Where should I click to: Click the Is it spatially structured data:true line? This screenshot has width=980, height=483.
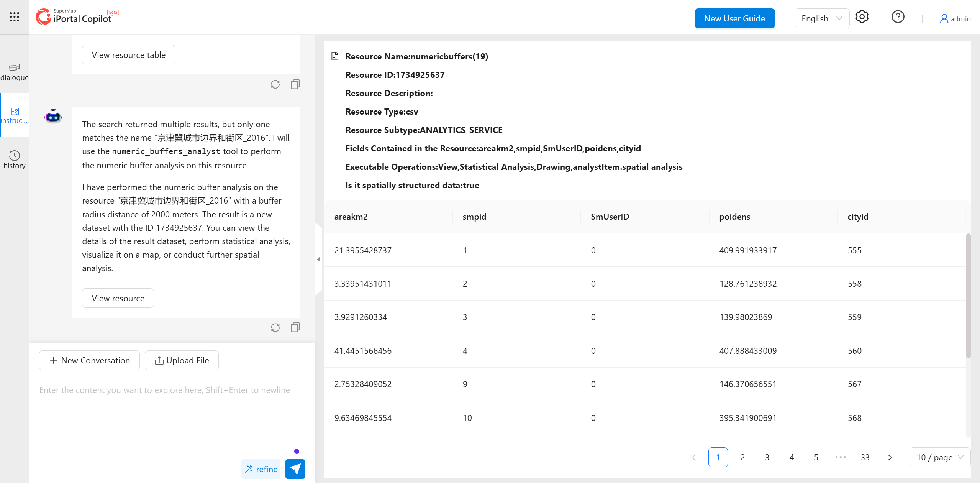point(412,185)
